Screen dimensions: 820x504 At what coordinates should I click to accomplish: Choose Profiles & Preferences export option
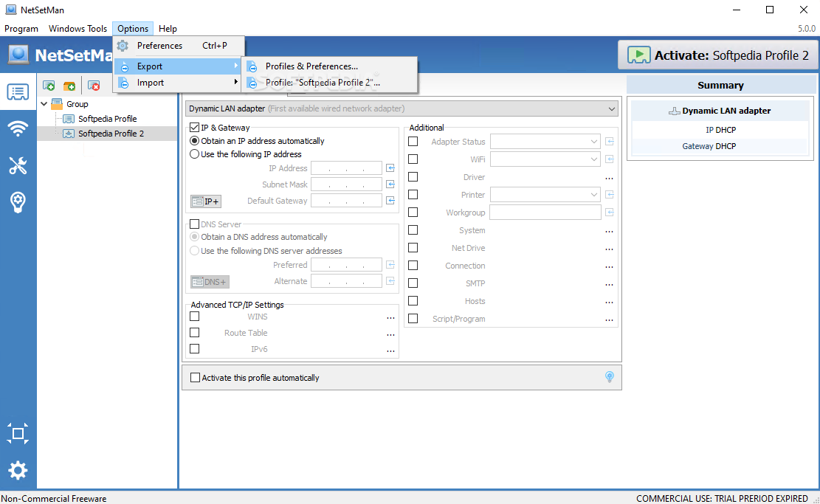pos(329,66)
